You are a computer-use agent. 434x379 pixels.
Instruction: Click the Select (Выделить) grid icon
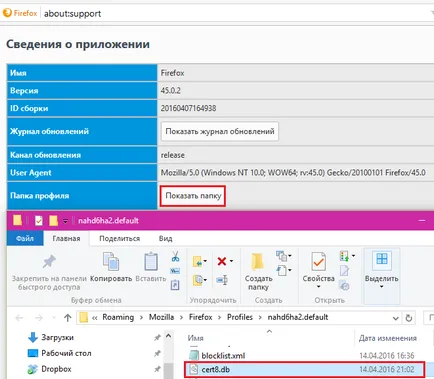pyautogui.click(x=382, y=259)
